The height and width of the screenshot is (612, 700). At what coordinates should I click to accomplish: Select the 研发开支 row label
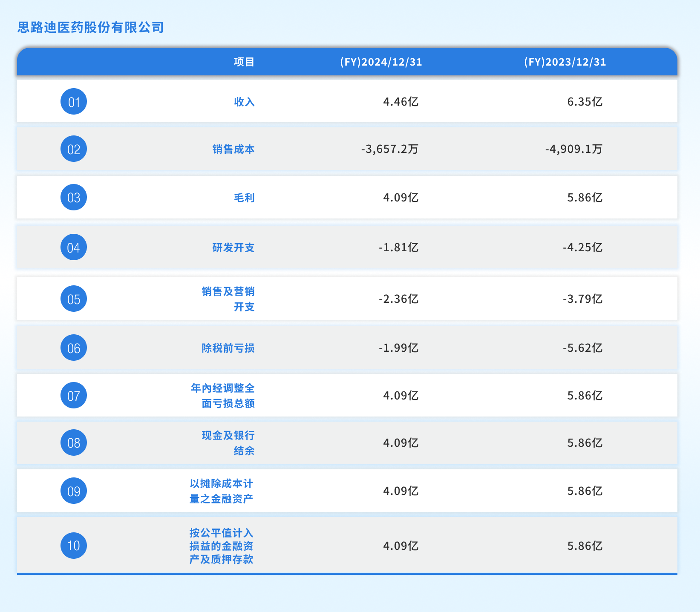click(x=233, y=247)
